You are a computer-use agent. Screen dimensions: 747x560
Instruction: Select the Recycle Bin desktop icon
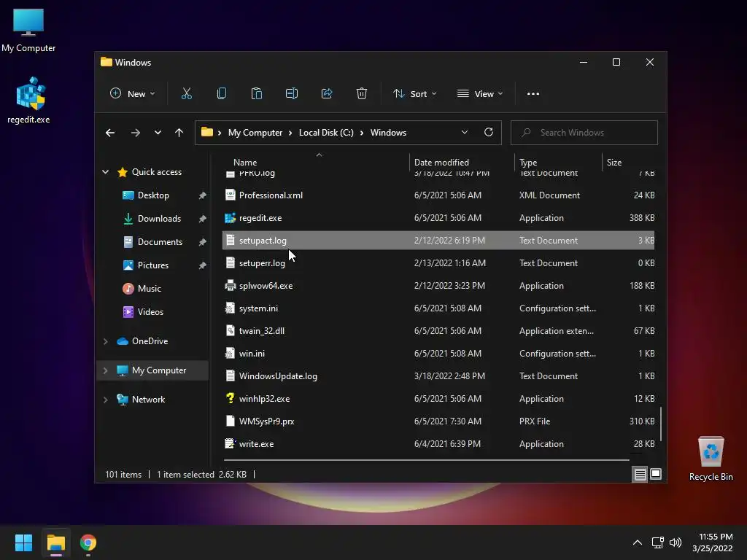point(711,459)
